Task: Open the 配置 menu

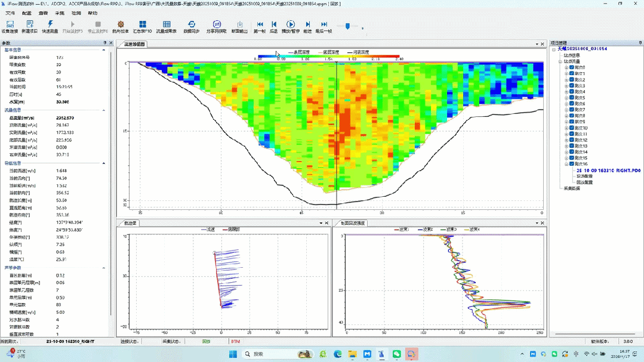Action: pyautogui.click(x=27, y=13)
